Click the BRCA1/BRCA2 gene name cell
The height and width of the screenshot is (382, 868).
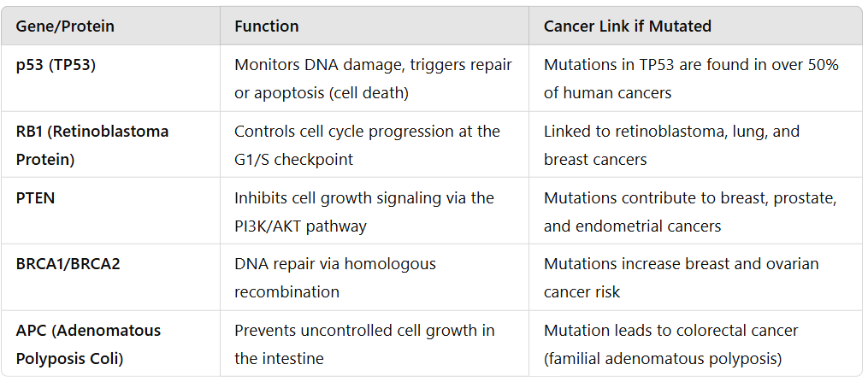click(x=68, y=264)
